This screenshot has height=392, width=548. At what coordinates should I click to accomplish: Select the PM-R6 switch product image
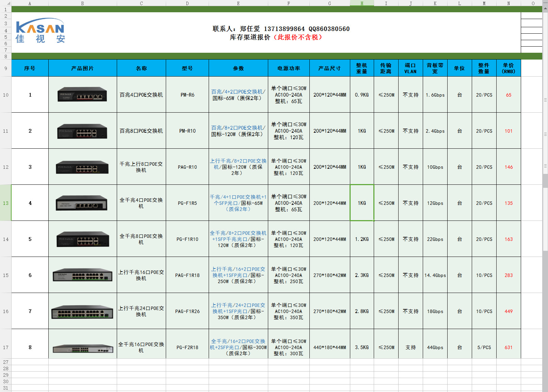tap(82, 95)
